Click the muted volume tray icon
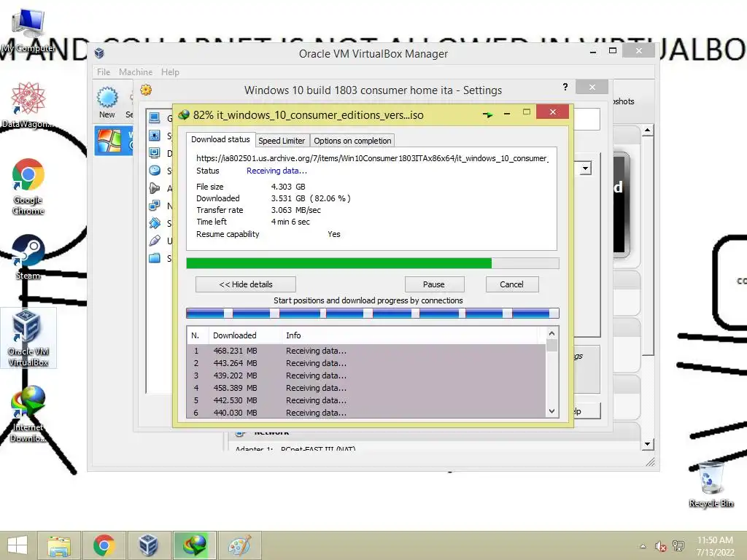 (x=660, y=546)
